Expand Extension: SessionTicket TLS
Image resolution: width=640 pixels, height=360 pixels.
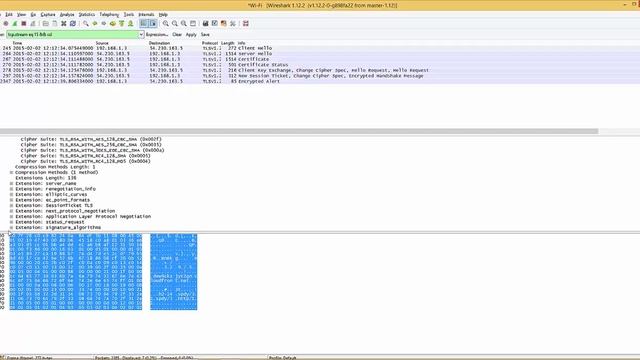11,205
